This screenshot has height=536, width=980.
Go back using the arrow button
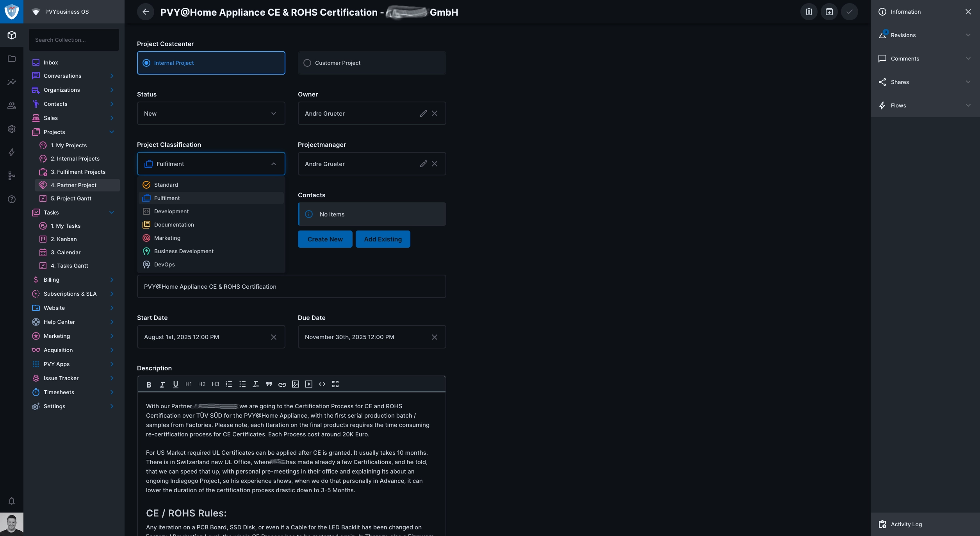coord(145,12)
